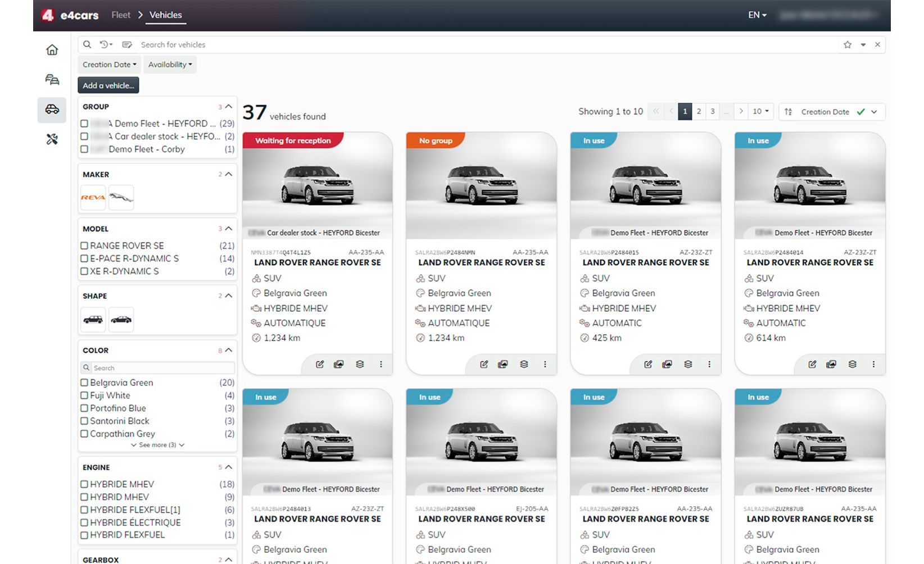Screen dimensions: 924x564
Task: Check the Demo Fleet - Corby group
Action: (84, 149)
